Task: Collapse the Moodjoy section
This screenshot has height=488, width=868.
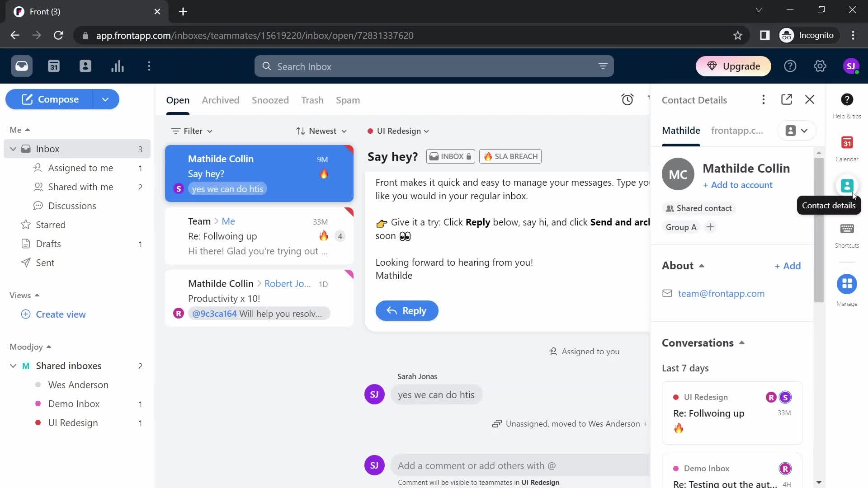Action: pyautogui.click(x=30, y=347)
